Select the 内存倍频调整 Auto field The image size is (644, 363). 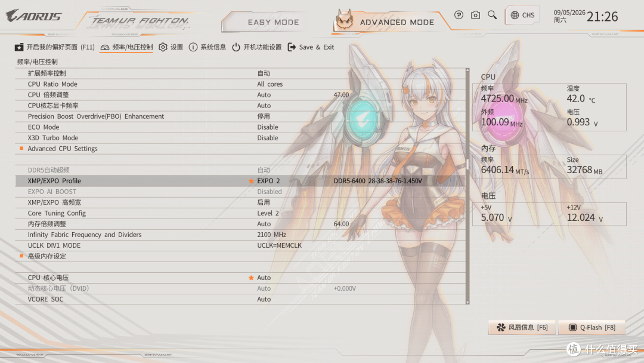pos(264,224)
